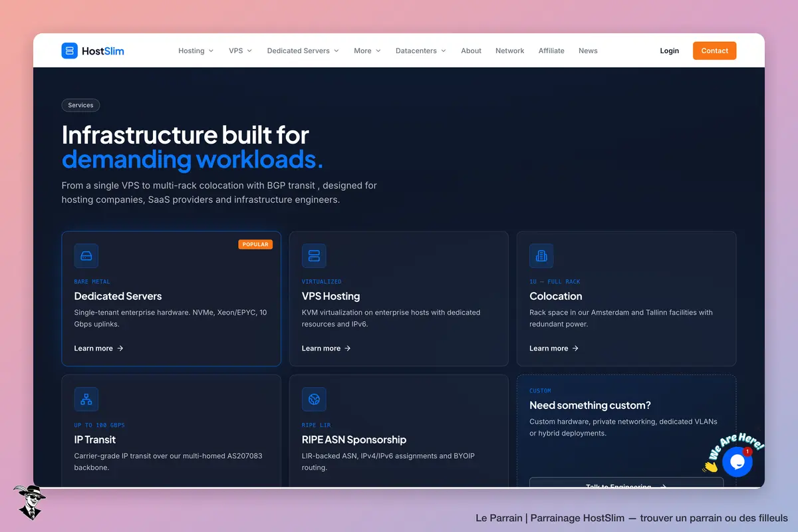The width and height of the screenshot is (798, 532).
Task: Click the Colocation card icon
Action: [x=541, y=256]
